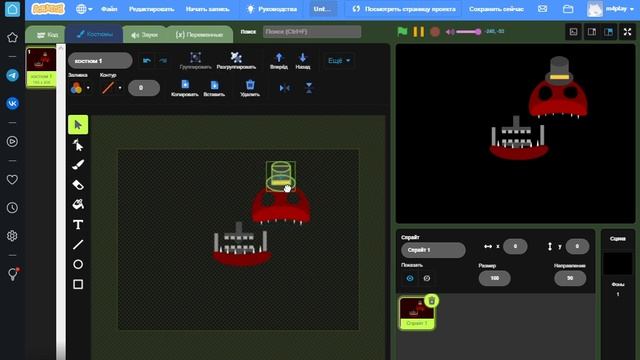Select the Circle tool
The image size is (640, 360).
(x=78, y=264)
